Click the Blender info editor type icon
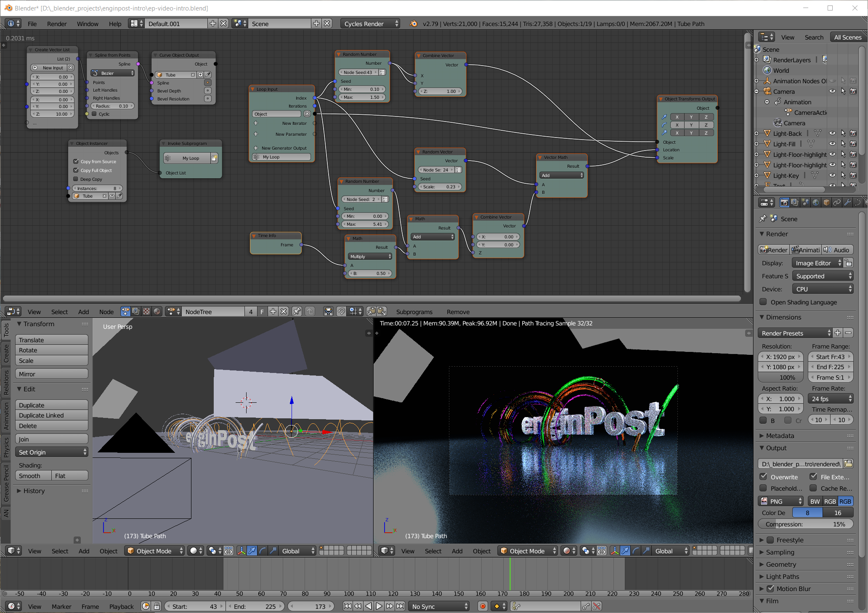Image resolution: width=868 pixels, height=613 pixels. (x=13, y=23)
